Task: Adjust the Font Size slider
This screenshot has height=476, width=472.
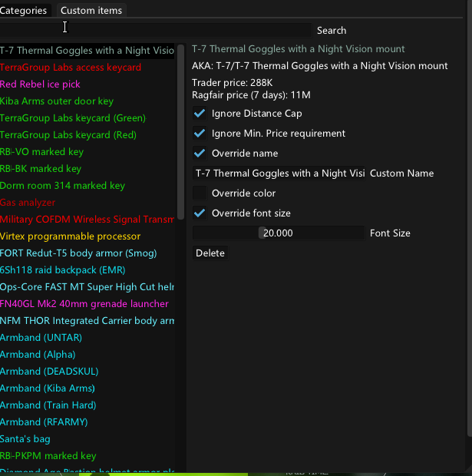Action: pyautogui.click(x=279, y=233)
